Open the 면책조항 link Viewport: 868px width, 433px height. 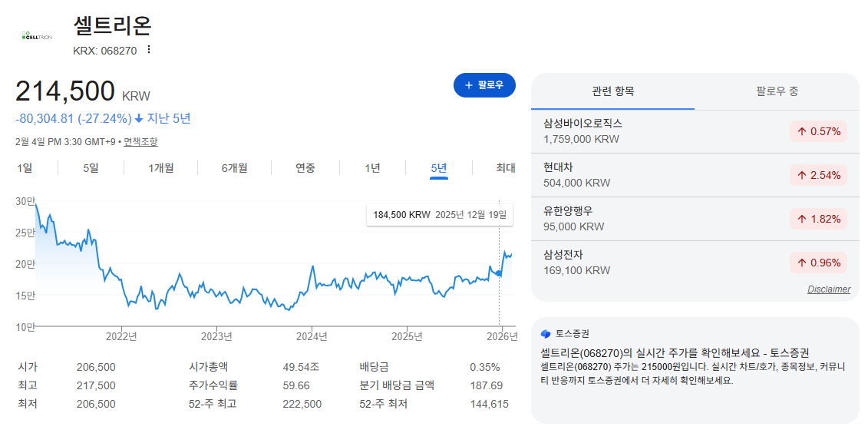click(x=140, y=142)
